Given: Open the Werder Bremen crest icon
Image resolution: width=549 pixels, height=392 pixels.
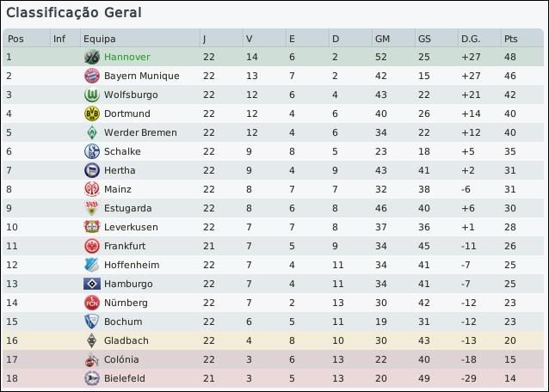Looking at the screenshot, I should (x=91, y=132).
